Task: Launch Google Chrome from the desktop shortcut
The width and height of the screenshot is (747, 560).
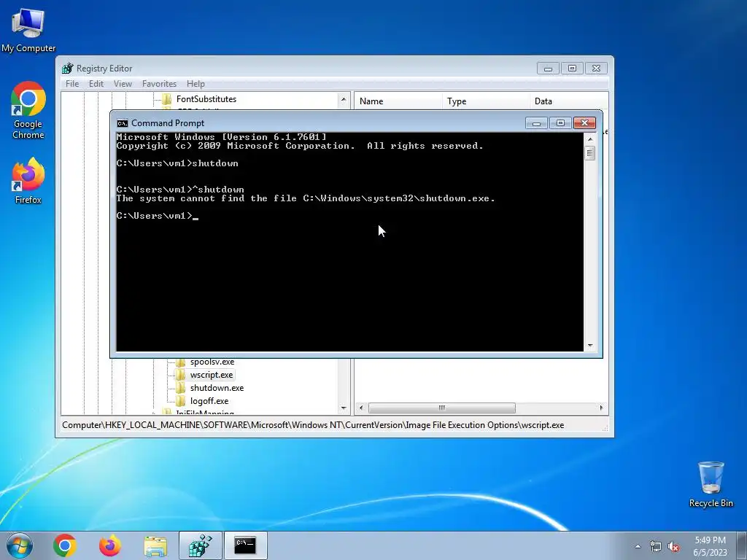Action: tap(28, 110)
